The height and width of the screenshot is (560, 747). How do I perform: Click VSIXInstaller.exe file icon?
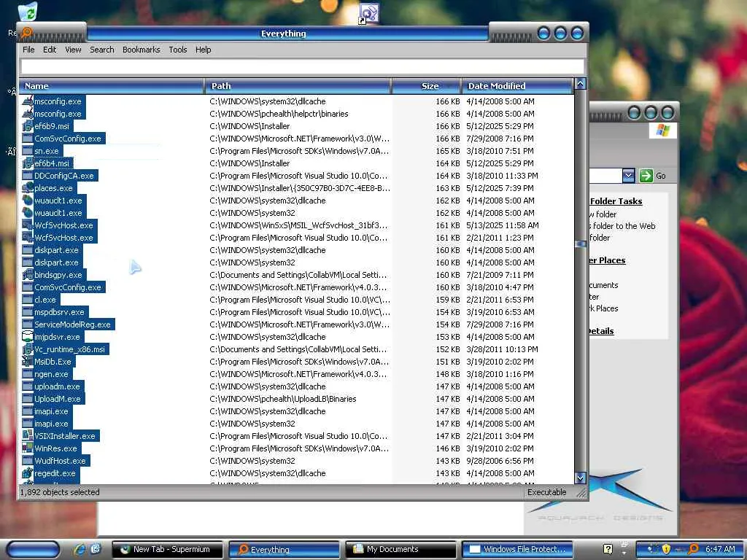point(27,436)
